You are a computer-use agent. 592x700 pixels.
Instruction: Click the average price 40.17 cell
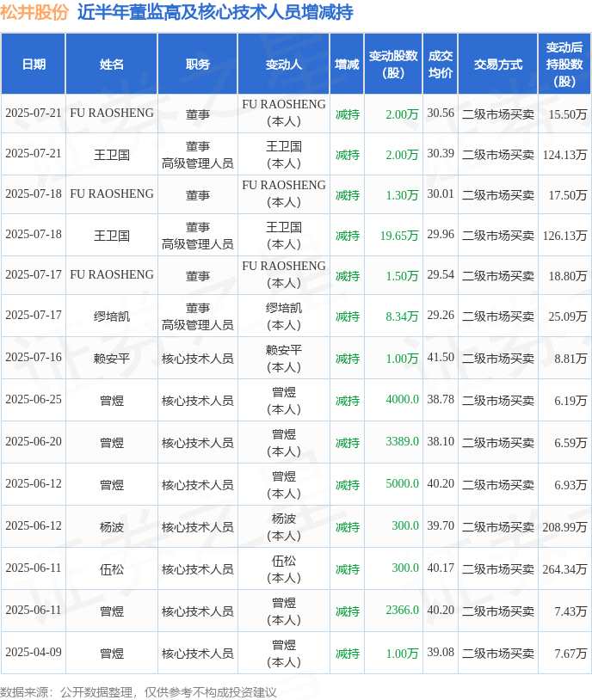(x=441, y=568)
